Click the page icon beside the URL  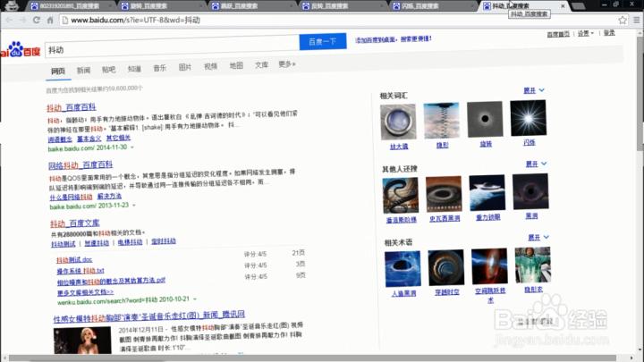coord(65,20)
